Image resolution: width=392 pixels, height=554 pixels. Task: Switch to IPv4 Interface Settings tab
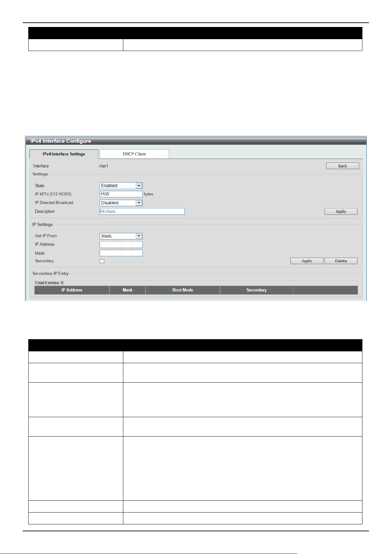pos(64,154)
